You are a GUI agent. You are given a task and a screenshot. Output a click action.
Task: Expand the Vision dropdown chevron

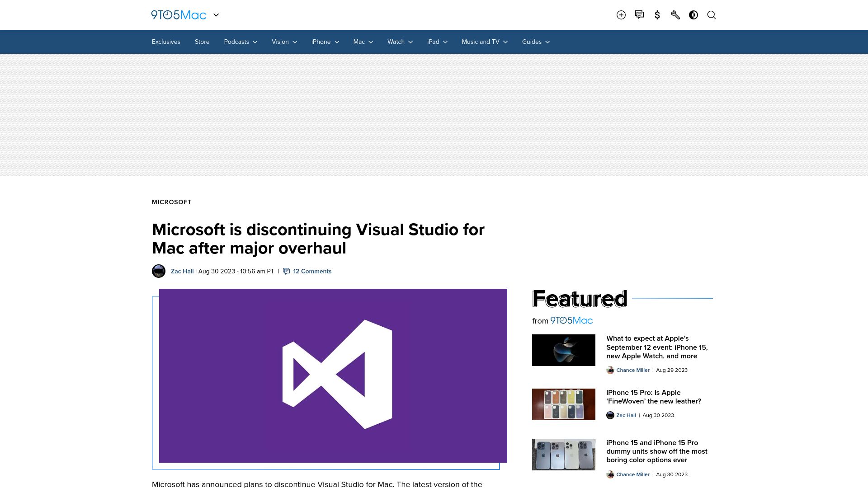coord(295,42)
